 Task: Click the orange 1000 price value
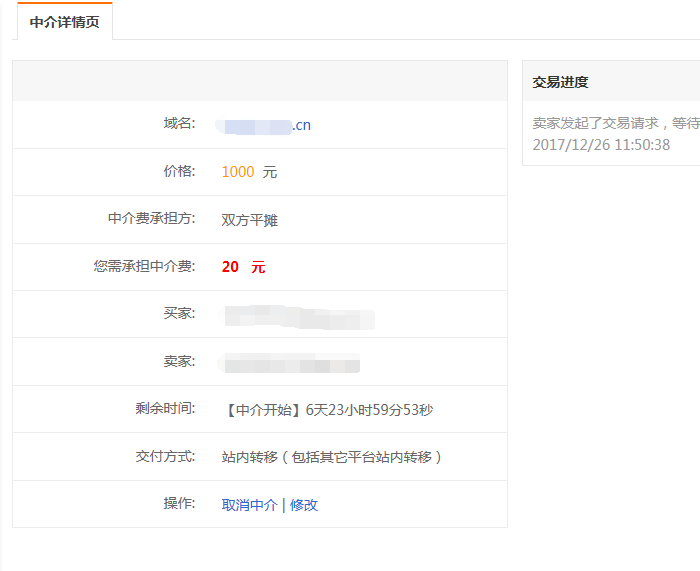pyautogui.click(x=238, y=172)
